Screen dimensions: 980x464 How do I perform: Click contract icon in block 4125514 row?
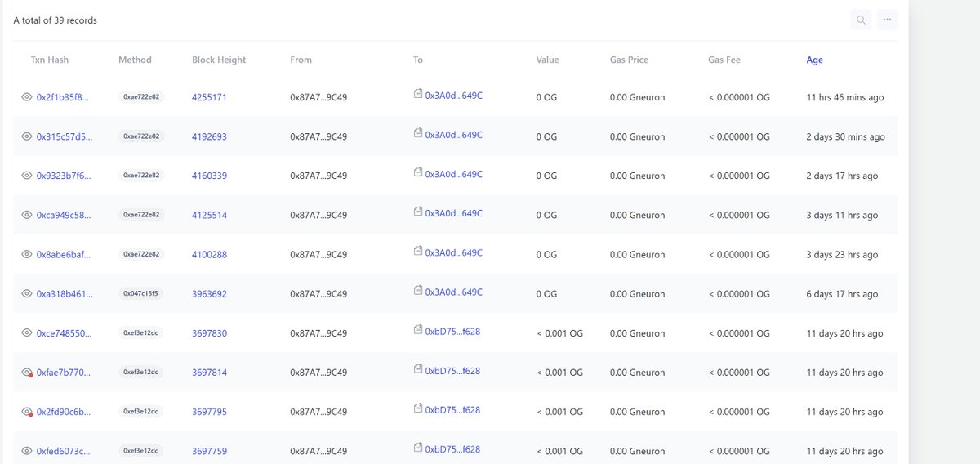click(x=418, y=212)
